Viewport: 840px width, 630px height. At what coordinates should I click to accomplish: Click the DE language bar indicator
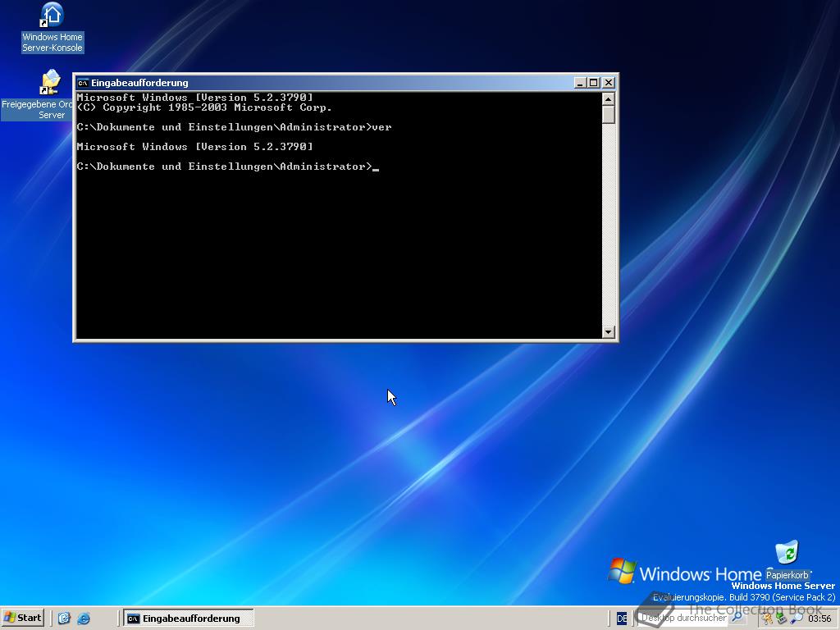(x=622, y=619)
